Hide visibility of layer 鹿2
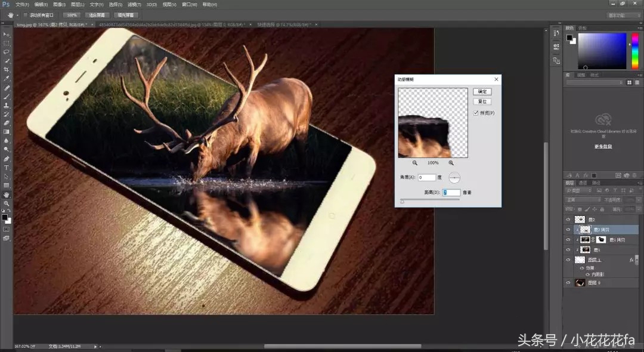 568,219
